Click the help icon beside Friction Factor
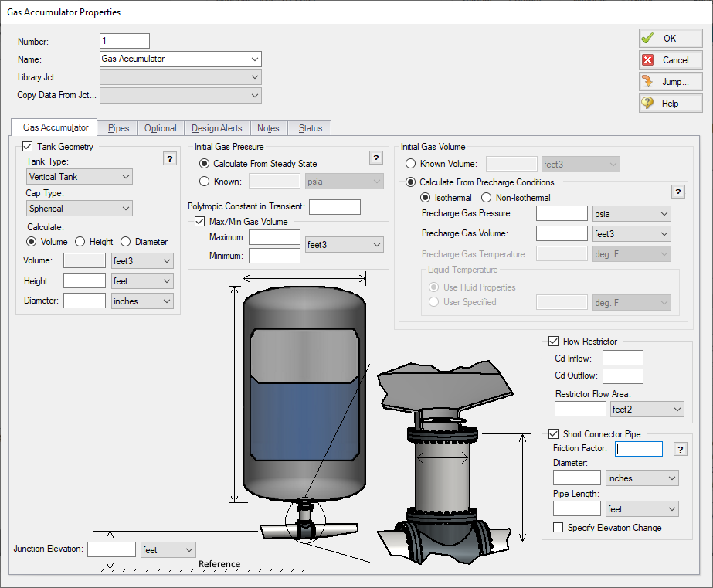 coord(681,449)
